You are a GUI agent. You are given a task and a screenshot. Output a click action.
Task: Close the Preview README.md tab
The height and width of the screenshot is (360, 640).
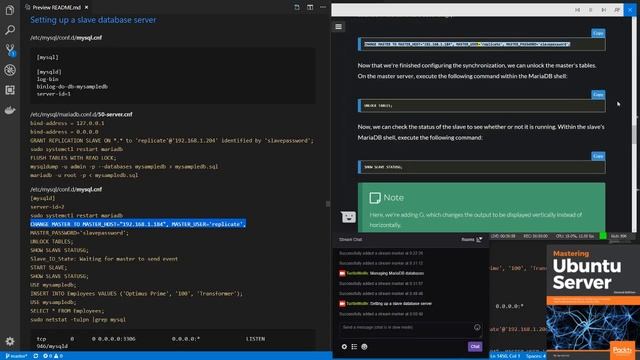87,7
